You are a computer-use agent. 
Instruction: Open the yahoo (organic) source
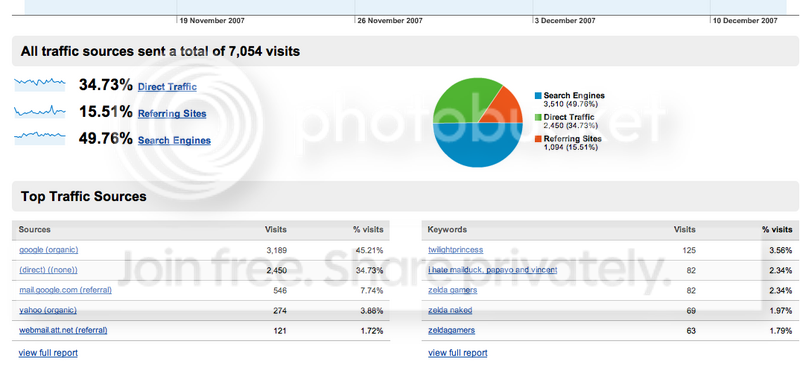47,310
